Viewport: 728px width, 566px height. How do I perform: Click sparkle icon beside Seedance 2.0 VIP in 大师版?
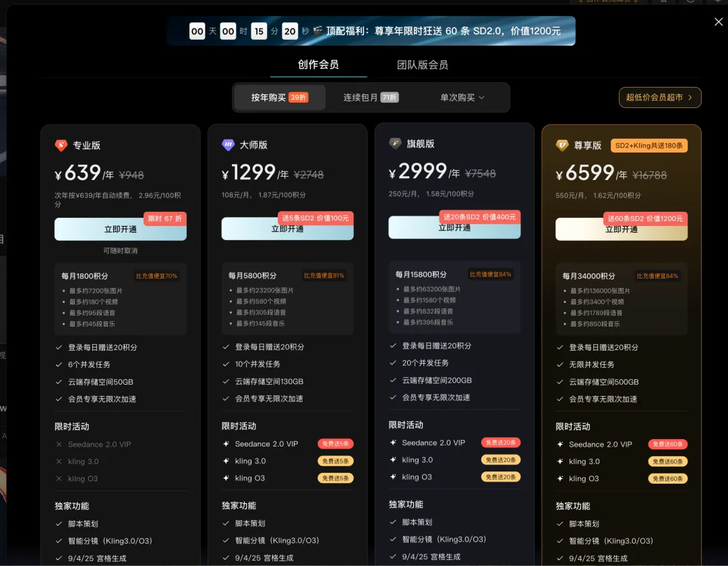click(x=226, y=444)
